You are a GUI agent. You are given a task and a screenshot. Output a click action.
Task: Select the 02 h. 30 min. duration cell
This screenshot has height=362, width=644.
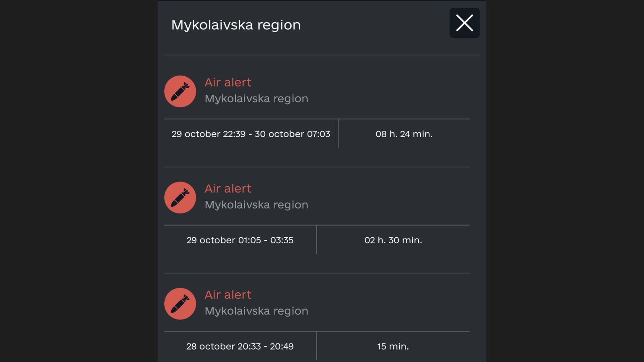(x=393, y=240)
